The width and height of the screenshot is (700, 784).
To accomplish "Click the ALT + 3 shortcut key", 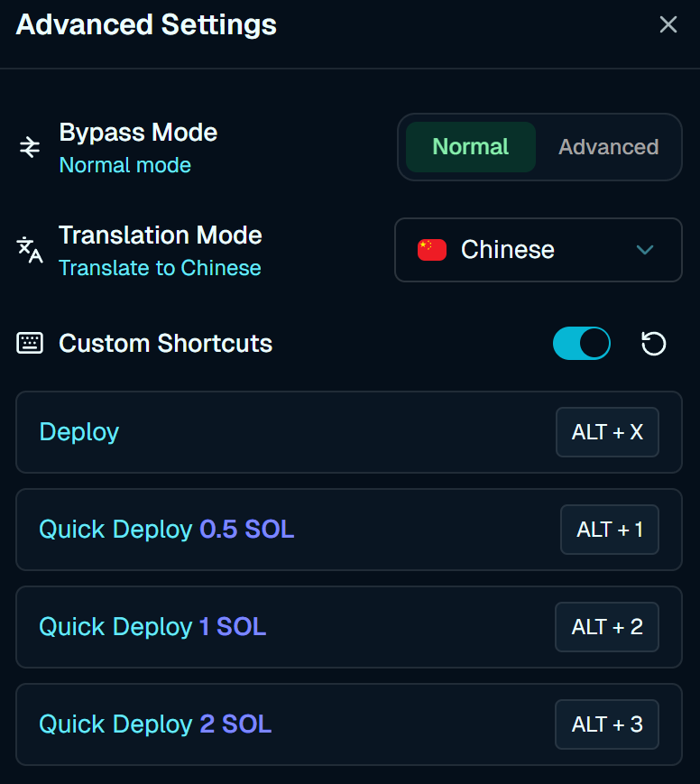I will click(607, 724).
